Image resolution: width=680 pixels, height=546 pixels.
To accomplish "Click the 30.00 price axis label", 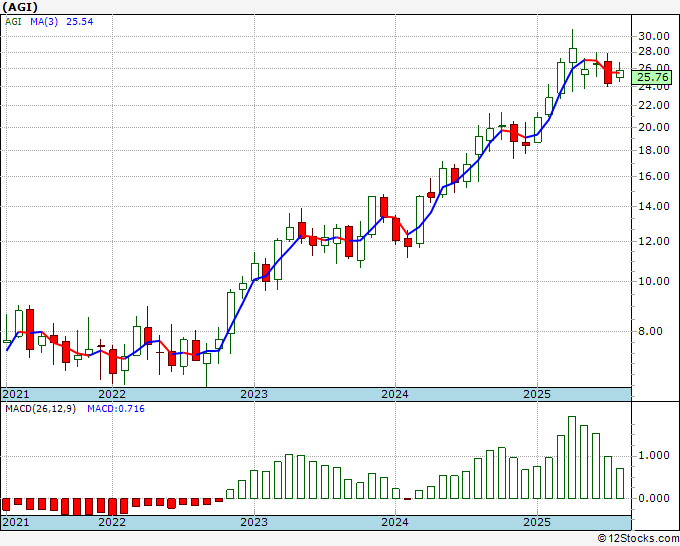I will [653, 36].
